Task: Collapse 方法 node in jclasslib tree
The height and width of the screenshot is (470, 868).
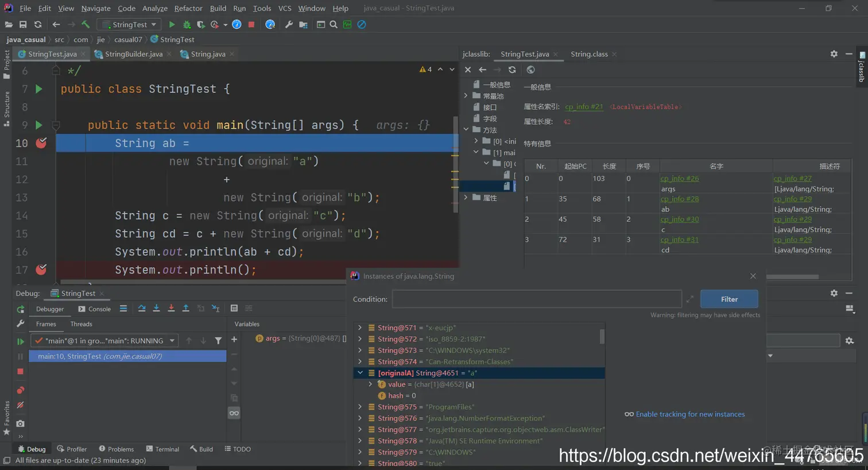Action: 466,130
